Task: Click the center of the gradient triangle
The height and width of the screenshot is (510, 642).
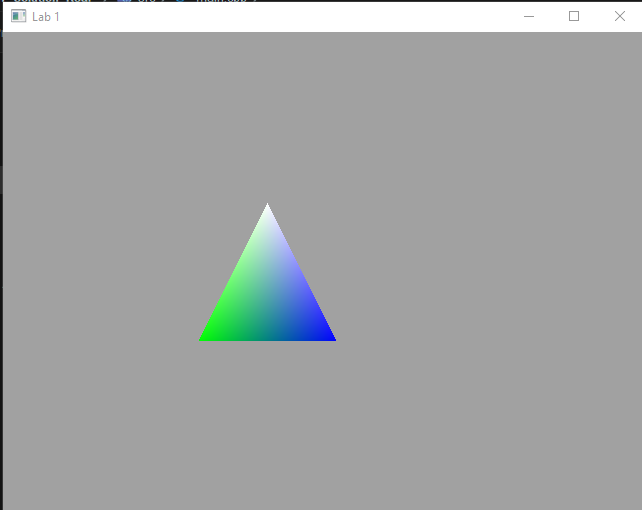Action: (x=267, y=295)
